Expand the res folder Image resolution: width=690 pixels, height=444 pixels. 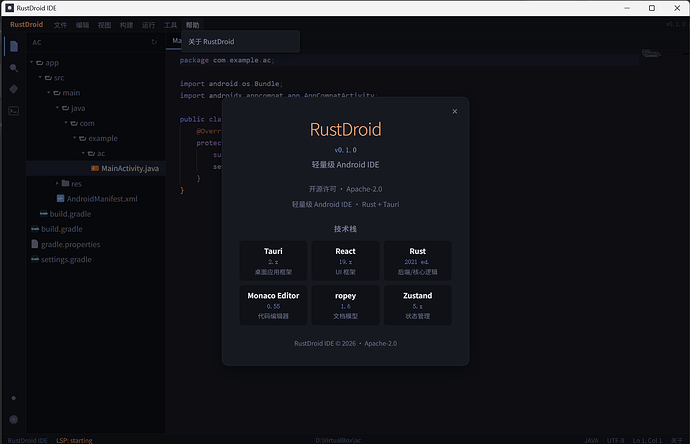point(57,183)
